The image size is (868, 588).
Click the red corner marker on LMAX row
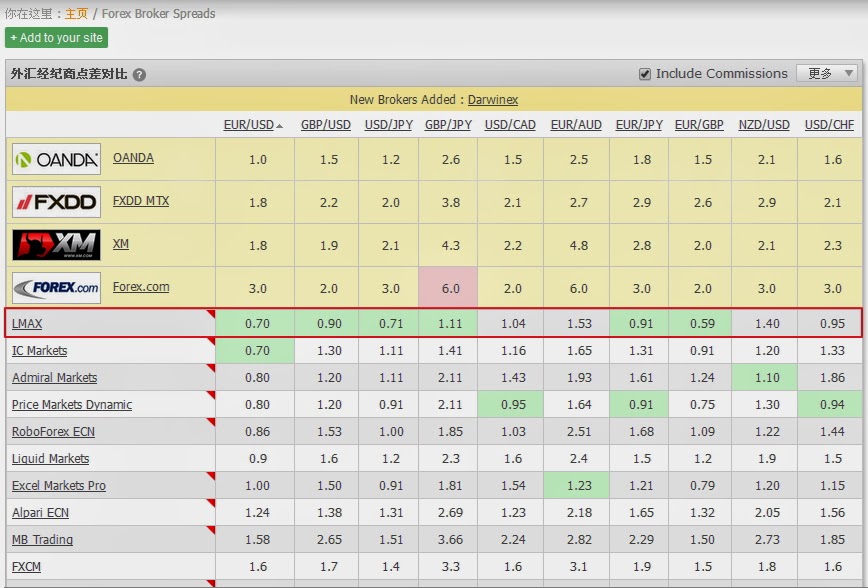(211, 313)
